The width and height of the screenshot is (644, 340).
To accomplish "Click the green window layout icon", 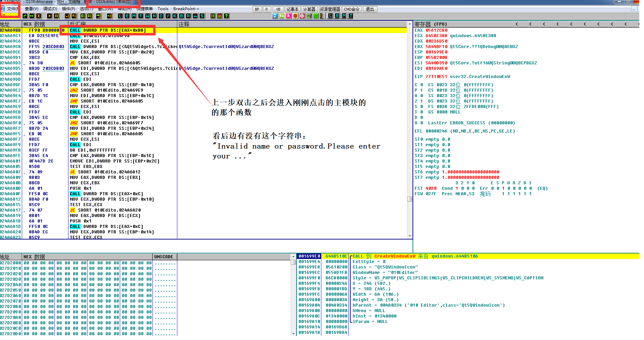I will tap(316, 16).
